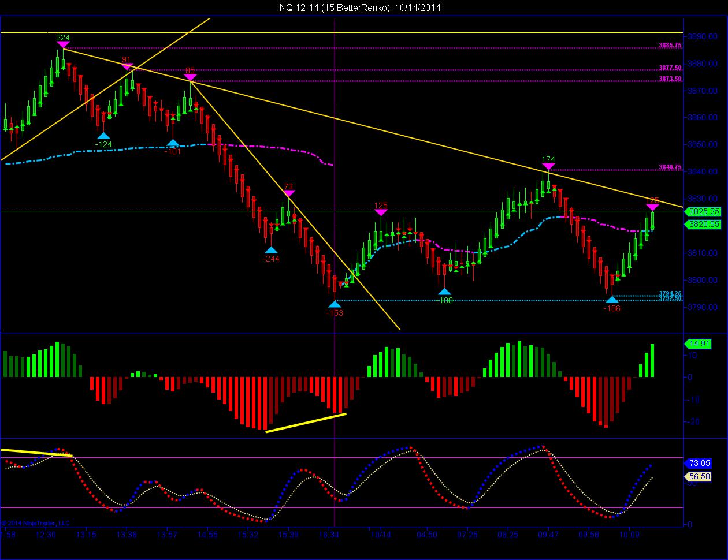Click the 3860.00 price axis label
Viewport: 728px width, 560px height.
click(704, 118)
